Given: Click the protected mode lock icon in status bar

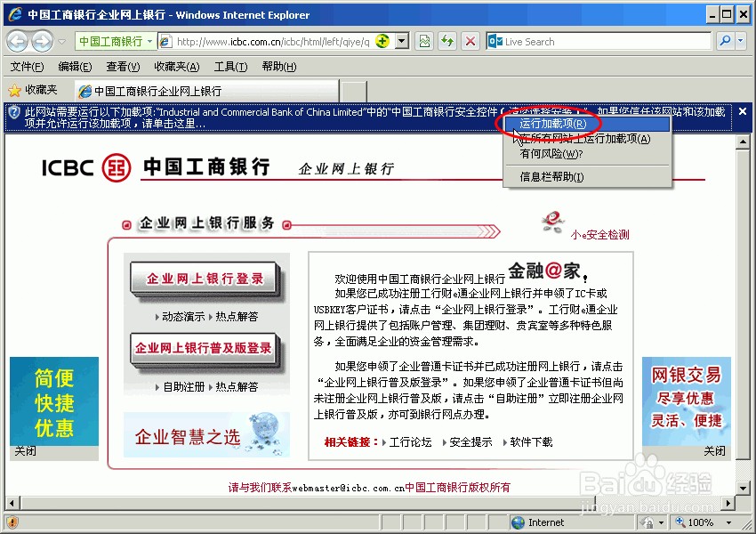Looking at the screenshot, I should [648, 522].
